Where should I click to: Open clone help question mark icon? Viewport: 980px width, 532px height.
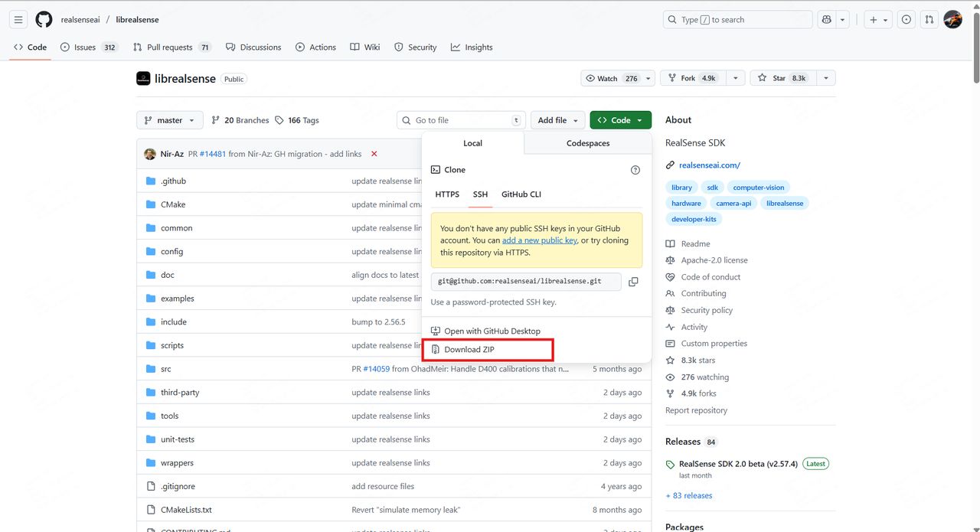click(x=635, y=170)
